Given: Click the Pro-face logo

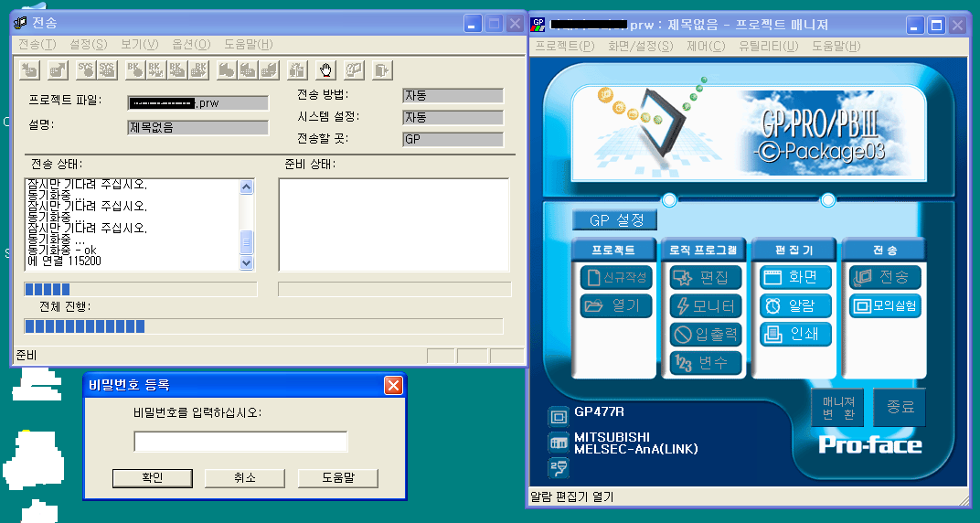Looking at the screenshot, I should [870, 445].
